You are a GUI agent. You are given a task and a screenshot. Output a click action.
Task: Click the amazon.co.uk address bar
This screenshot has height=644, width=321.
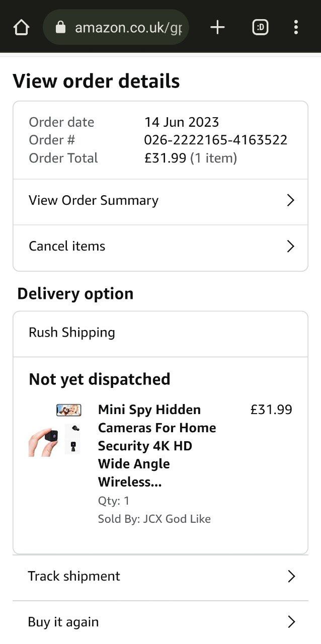point(128,27)
